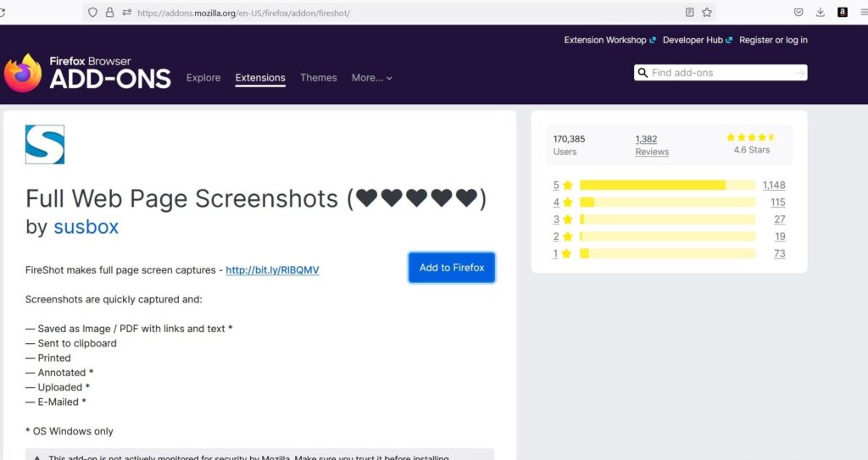Open the bit.ly/RIBQMV link

pos(272,270)
